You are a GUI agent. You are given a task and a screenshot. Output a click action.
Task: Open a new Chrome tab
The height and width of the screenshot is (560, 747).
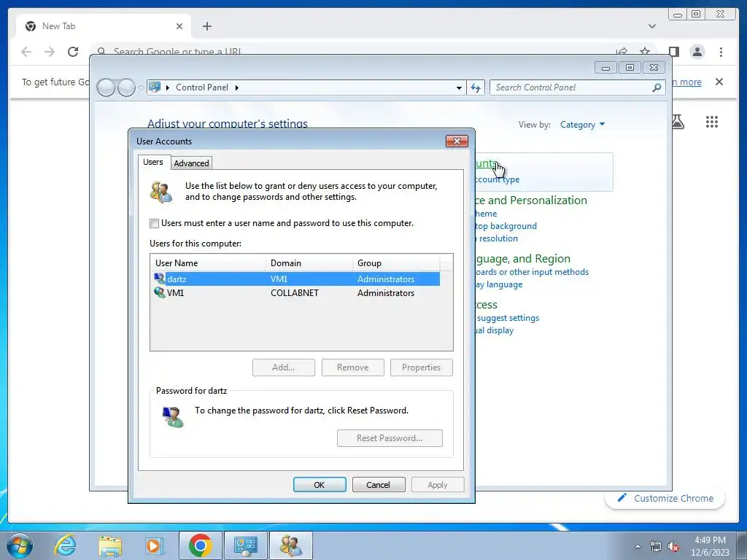[206, 26]
